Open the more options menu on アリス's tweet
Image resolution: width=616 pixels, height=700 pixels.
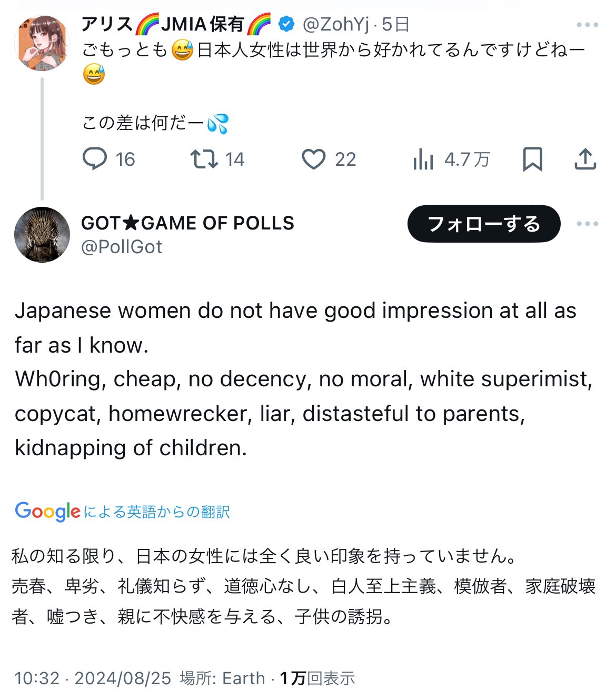(587, 25)
